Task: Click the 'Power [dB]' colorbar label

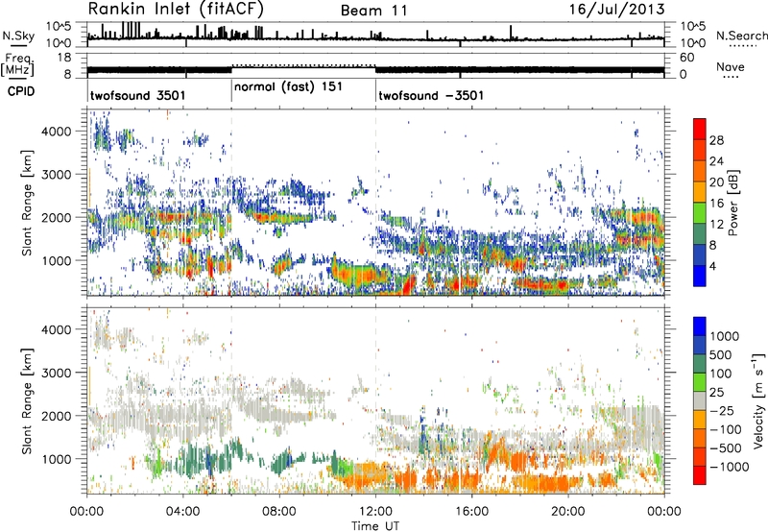Action: [x=732, y=203]
